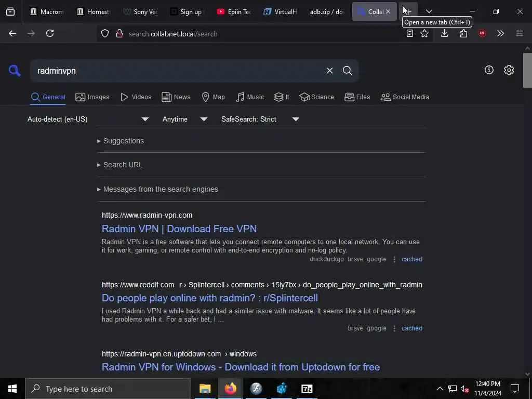Switch to the Macrom tab

click(x=46, y=11)
